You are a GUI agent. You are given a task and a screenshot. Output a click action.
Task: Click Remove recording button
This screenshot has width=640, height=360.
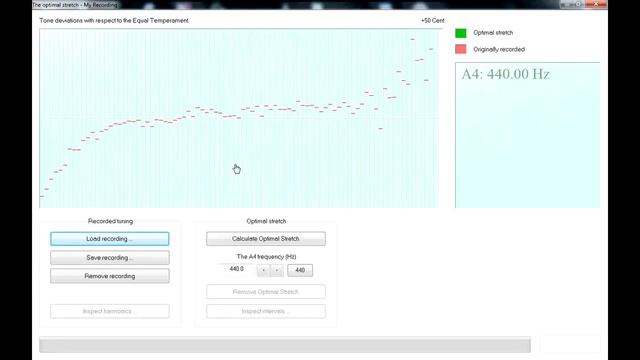[109, 276]
